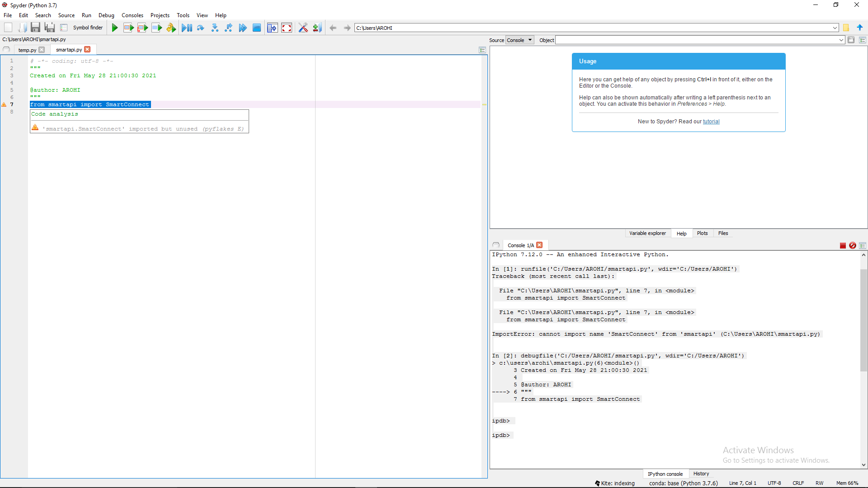
Task: Run cell and advance icon
Action: [x=142, y=28]
